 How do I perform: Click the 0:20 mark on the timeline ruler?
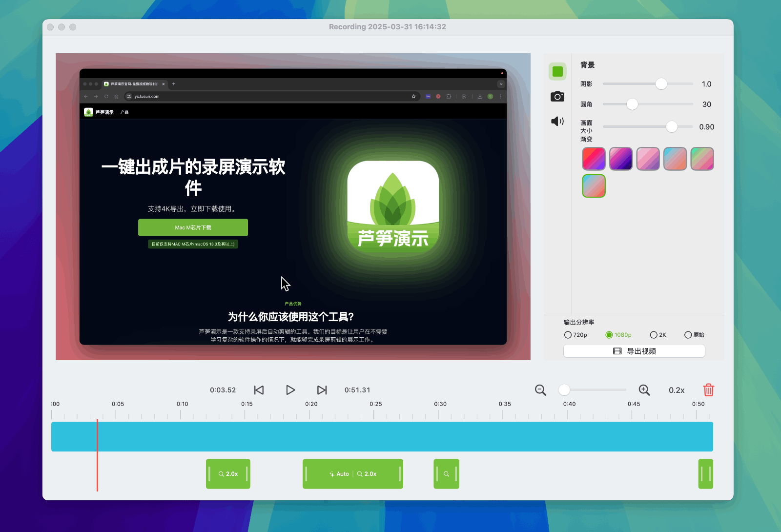[311, 404]
